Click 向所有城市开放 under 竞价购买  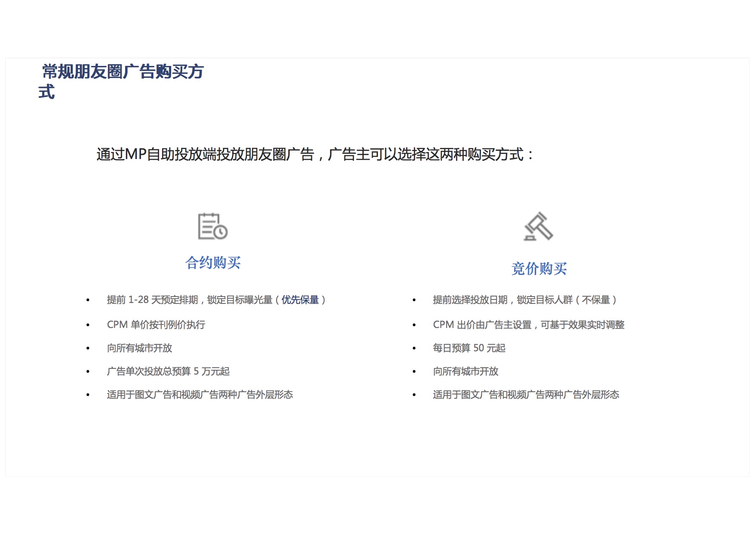[465, 371]
